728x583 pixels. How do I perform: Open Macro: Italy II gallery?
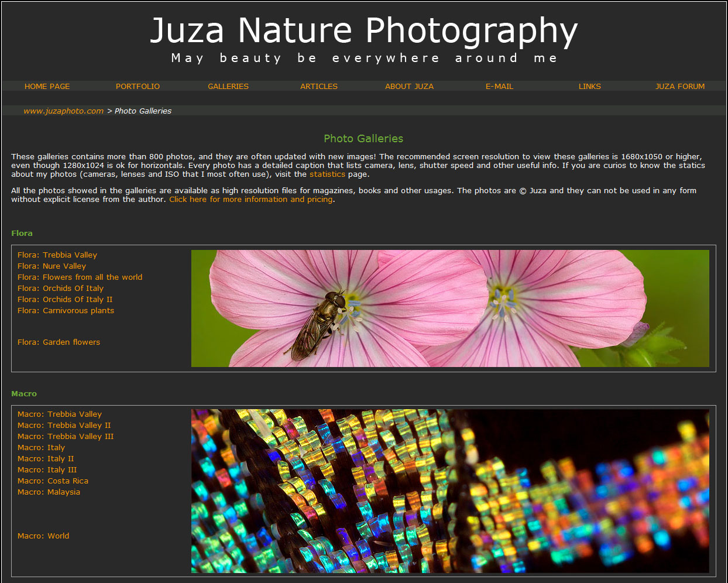(46, 458)
